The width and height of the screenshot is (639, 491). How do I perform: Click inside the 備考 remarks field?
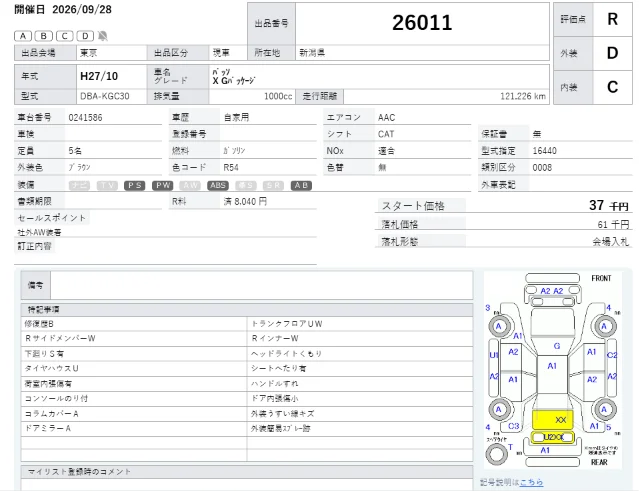(x=262, y=285)
